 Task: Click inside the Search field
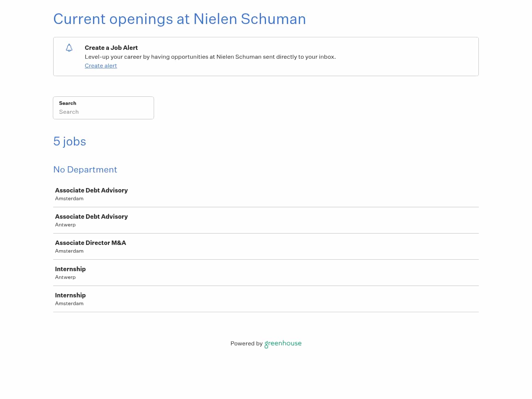point(103,112)
